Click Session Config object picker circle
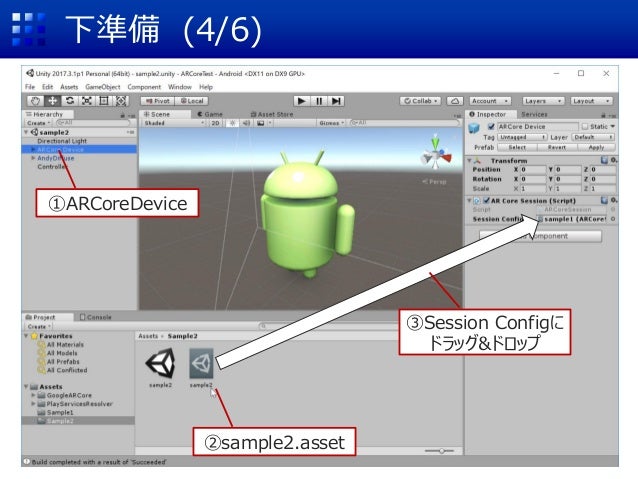 pyautogui.click(x=613, y=219)
